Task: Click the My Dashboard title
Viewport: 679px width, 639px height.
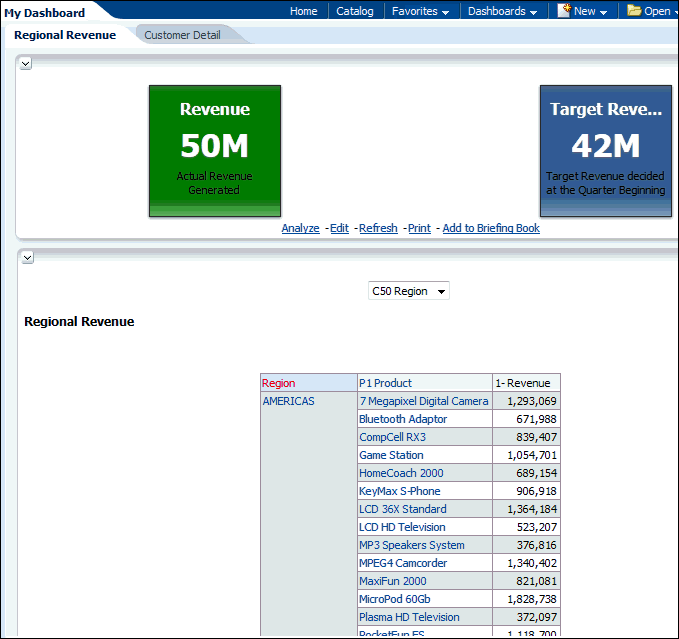Action: pyautogui.click(x=45, y=13)
